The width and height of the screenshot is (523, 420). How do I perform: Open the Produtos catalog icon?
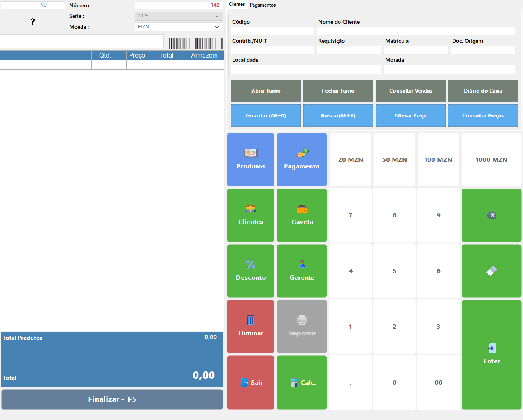tap(251, 153)
